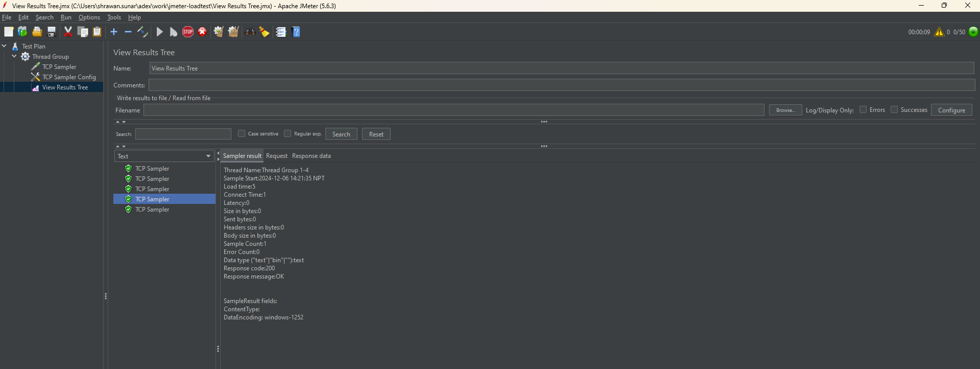Click the warning triangle log icon

[939, 32]
